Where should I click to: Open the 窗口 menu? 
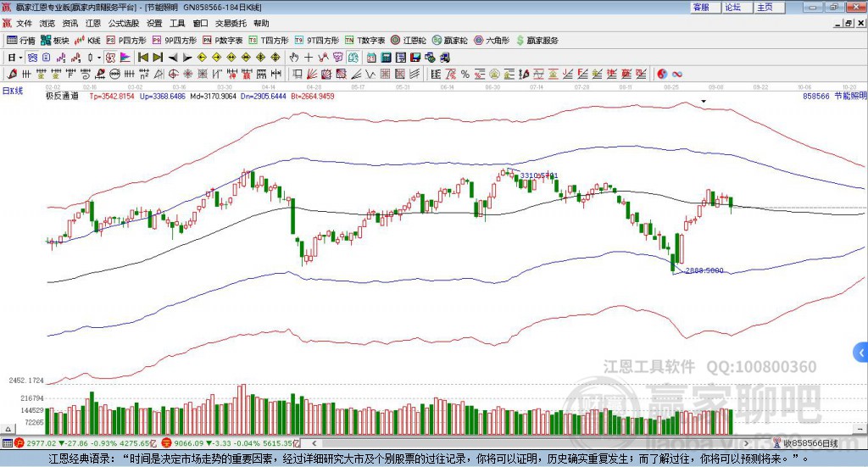(200, 23)
